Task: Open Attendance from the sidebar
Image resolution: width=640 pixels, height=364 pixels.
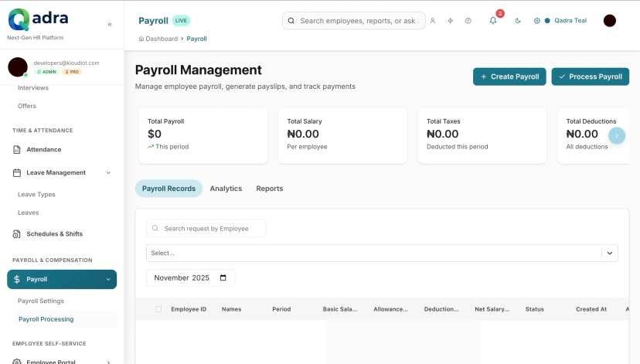Action: click(43, 149)
